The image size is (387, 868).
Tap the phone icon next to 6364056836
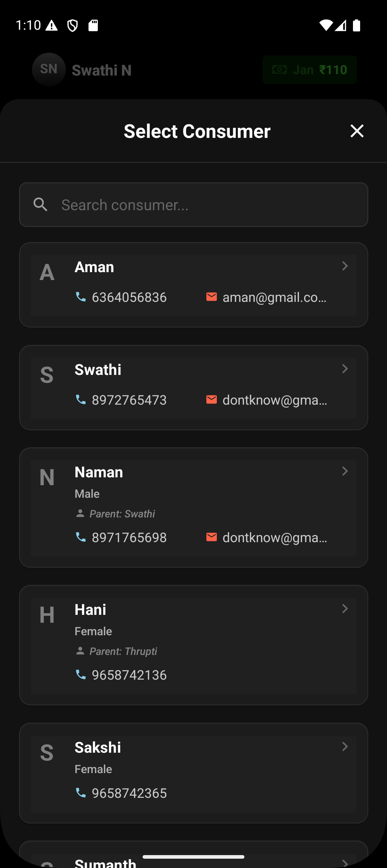pyautogui.click(x=81, y=297)
